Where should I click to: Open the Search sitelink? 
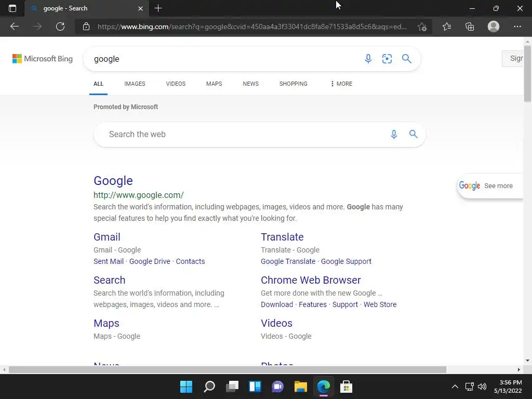click(110, 280)
